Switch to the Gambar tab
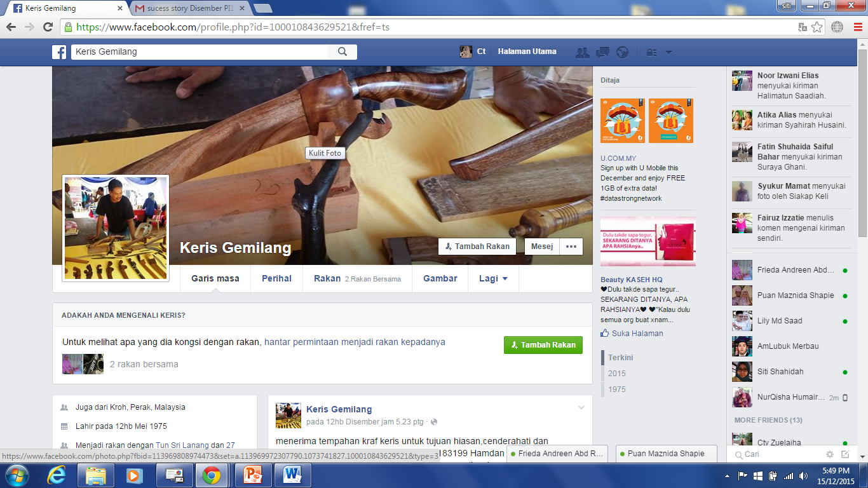 tap(440, 278)
